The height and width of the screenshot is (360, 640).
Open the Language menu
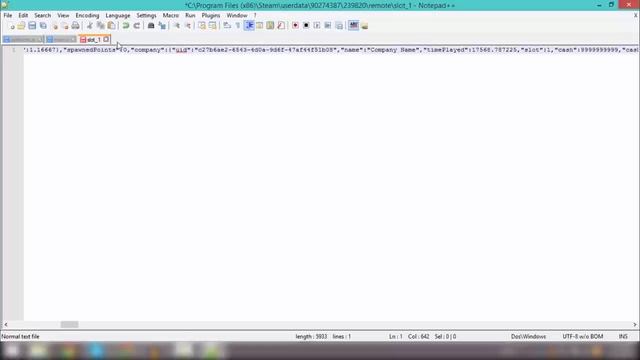pos(118,16)
